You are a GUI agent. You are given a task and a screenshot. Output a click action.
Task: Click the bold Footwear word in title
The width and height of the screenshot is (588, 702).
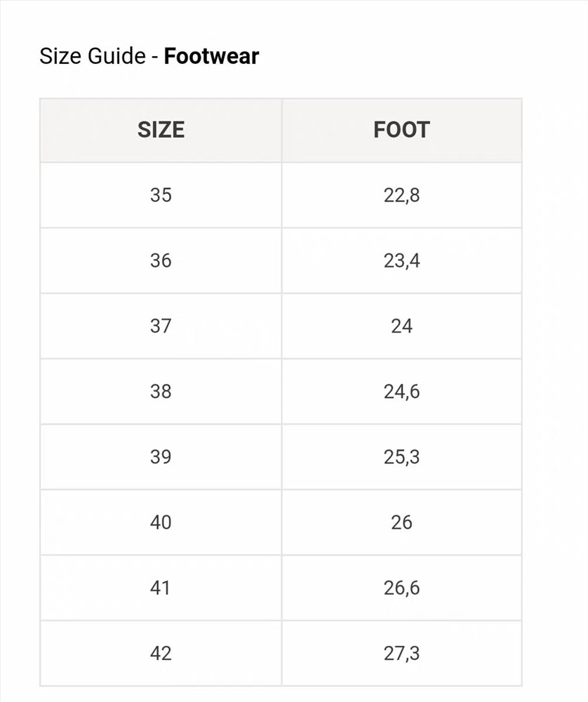[211, 56]
